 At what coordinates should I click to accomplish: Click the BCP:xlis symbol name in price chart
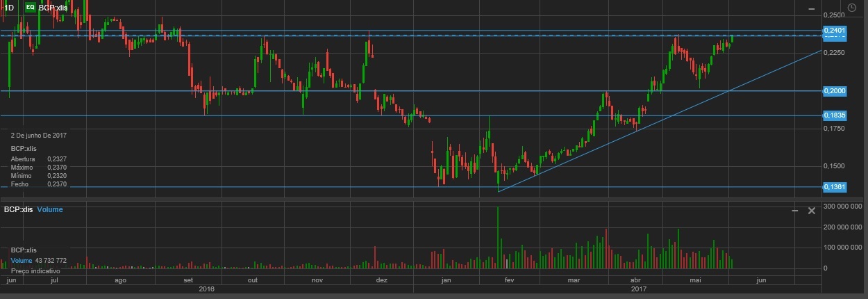pyautogui.click(x=53, y=7)
